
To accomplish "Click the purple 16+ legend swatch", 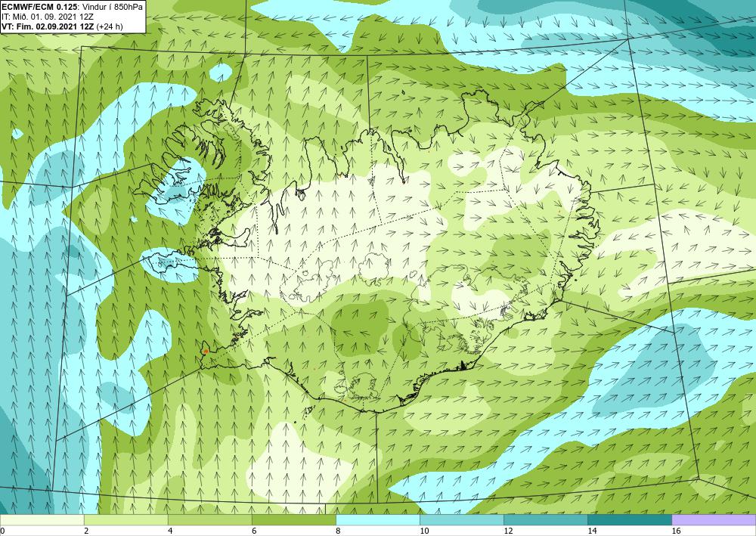I will click(x=714, y=520).
